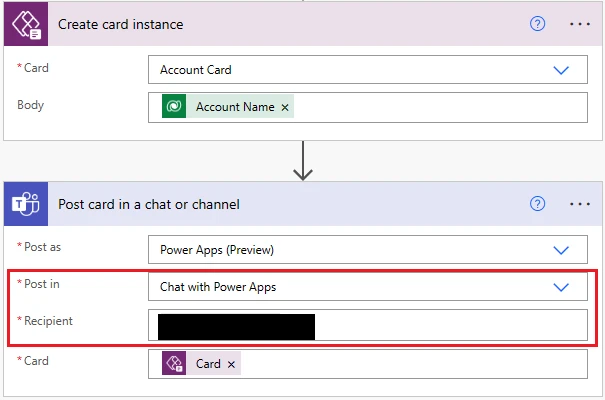
Task: Open ellipsis menu on Post card action
Action: [580, 204]
